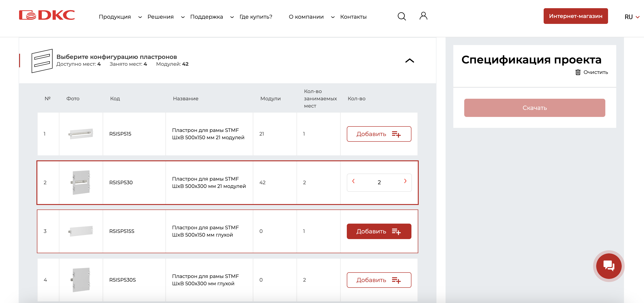The width and height of the screenshot is (644, 303).
Task: Click the R5ISP530 product photo thumbnail
Action: click(x=81, y=182)
